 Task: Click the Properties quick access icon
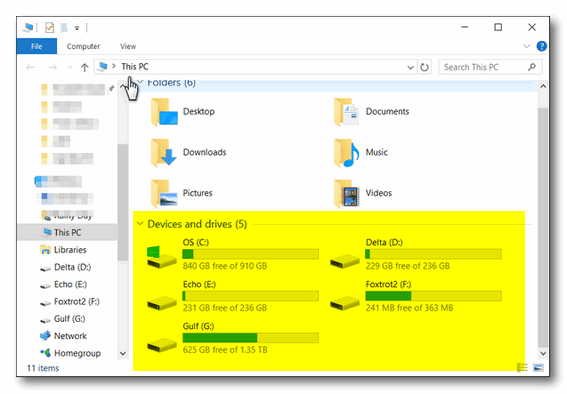click(50, 27)
